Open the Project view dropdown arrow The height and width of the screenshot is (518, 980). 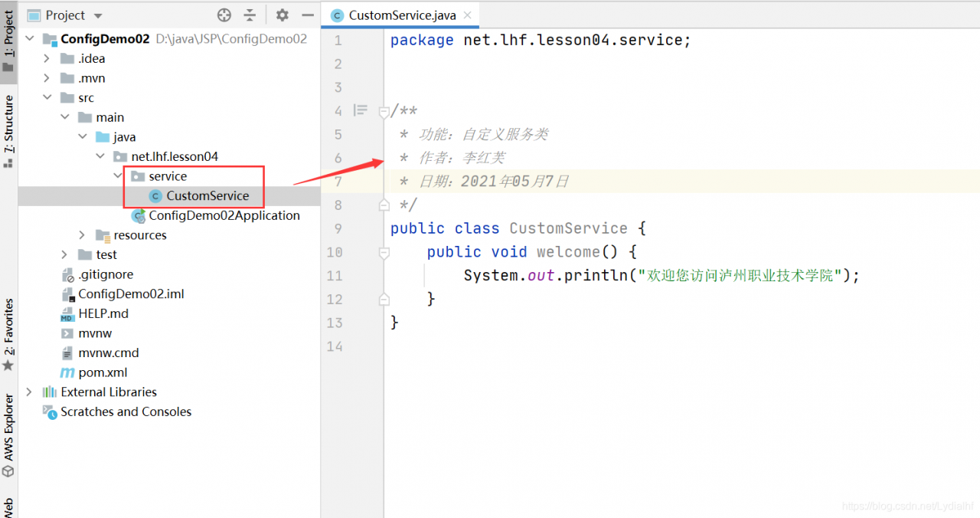pos(98,15)
